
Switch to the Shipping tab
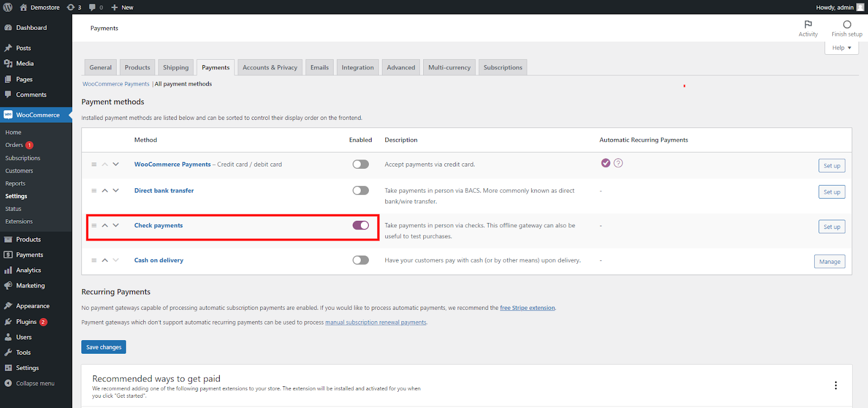pos(176,67)
